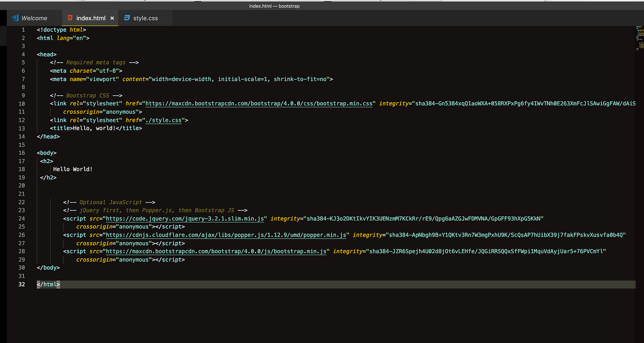Open the popper.min.js cloudflare URL
Screen dimensions: 644x343
(226, 235)
